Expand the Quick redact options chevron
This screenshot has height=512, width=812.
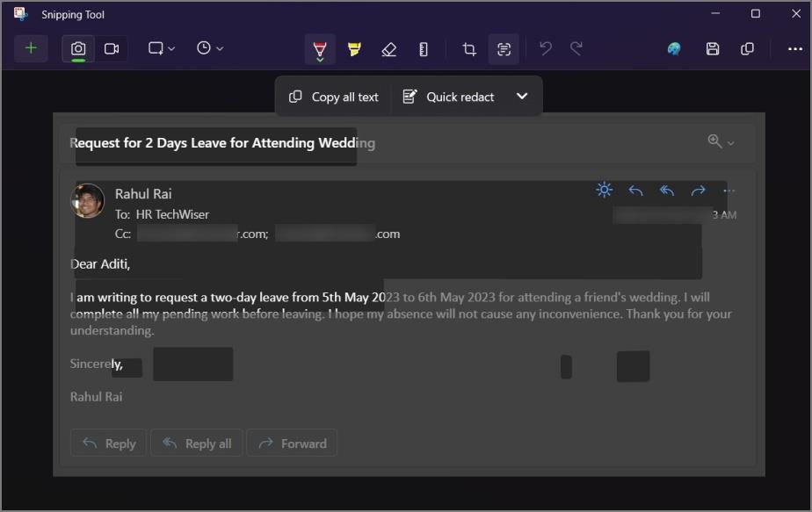coord(522,97)
